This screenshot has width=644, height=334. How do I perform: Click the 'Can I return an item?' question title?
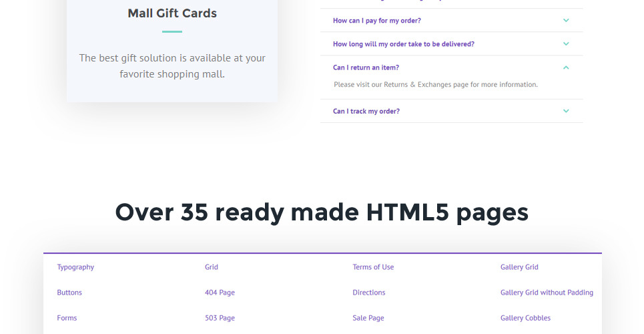[366, 67]
